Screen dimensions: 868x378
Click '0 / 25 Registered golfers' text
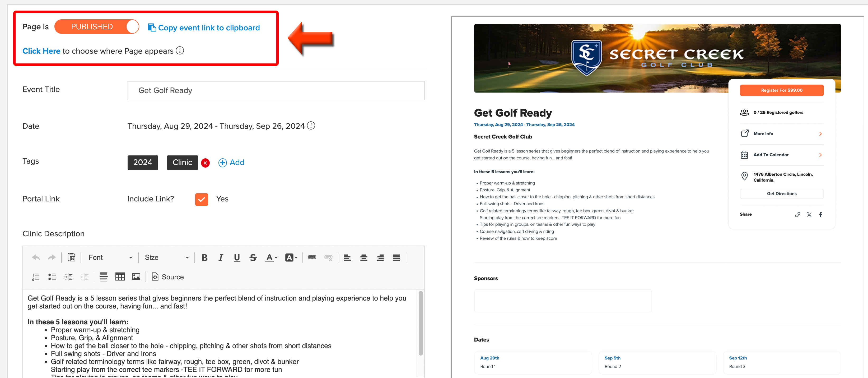(x=778, y=113)
